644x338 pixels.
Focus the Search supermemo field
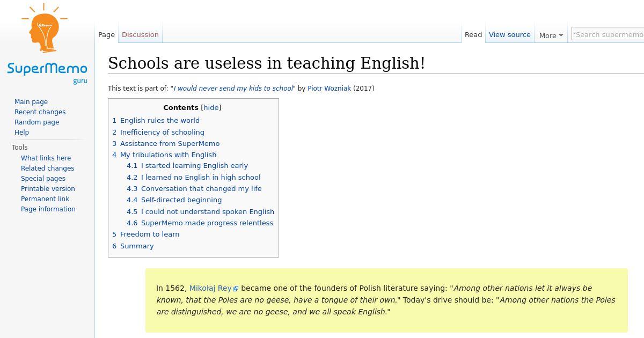coord(608,34)
